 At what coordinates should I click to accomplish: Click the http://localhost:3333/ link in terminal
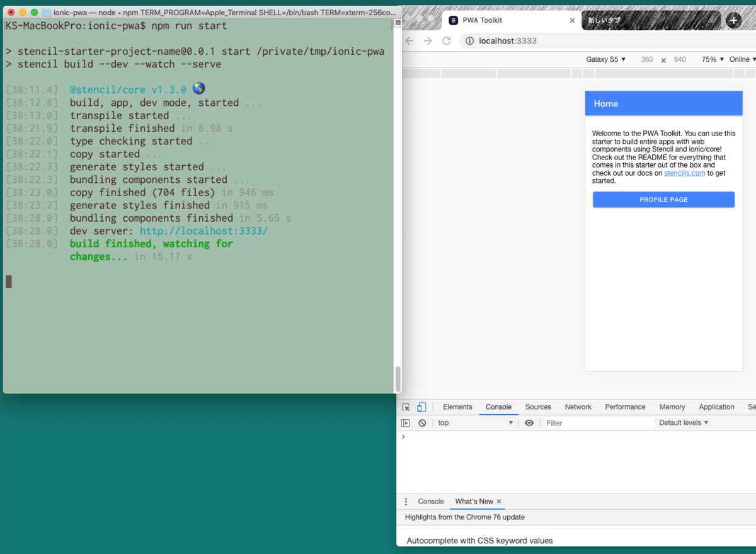click(203, 231)
